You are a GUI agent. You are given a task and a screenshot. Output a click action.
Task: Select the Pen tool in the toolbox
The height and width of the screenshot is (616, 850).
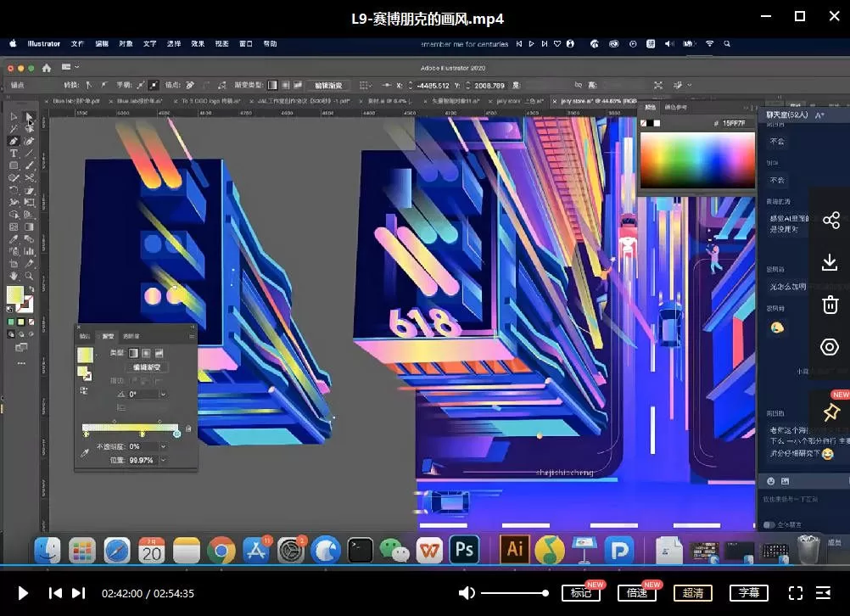[14, 141]
